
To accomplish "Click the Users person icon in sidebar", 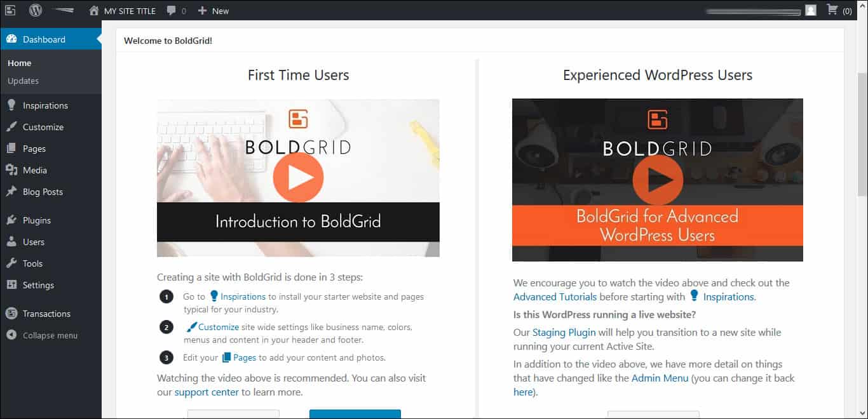I will 11,242.
